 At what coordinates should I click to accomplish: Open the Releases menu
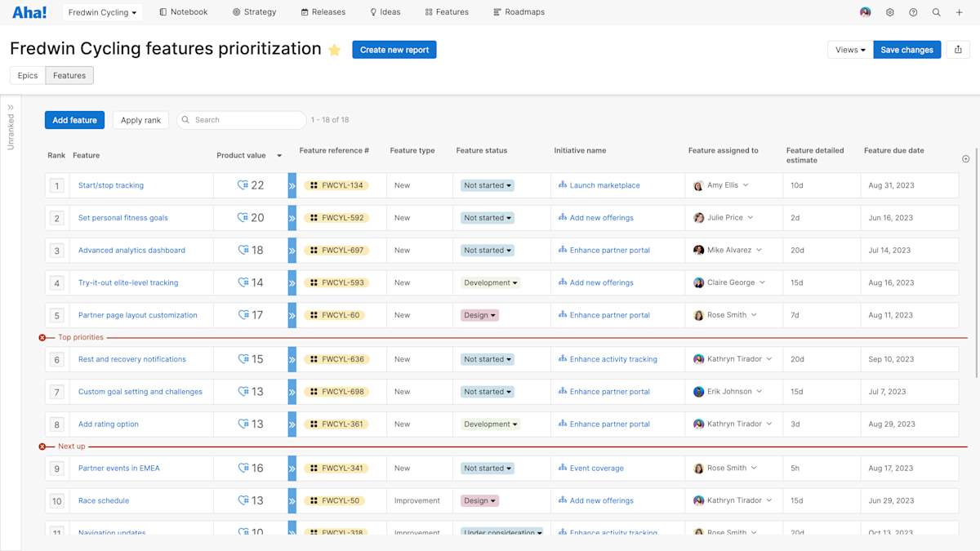[323, 12]
